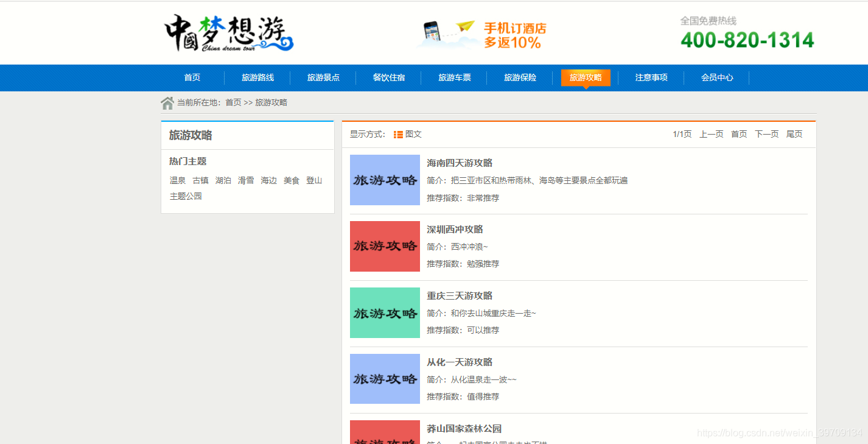The height and width of the screenshot is (444, 868).
Task: Go to 尾页 in pagination
Action: (794, 135)
